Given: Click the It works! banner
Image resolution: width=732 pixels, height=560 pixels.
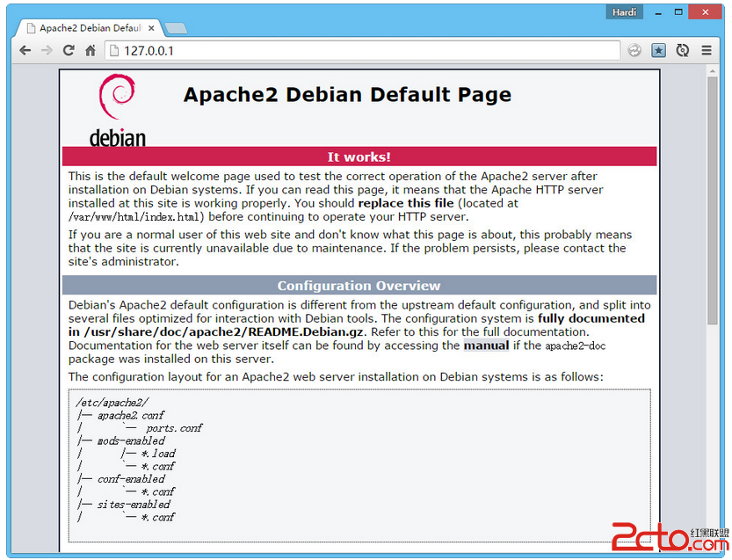Looking at the screenshot, I should point(359,157).
